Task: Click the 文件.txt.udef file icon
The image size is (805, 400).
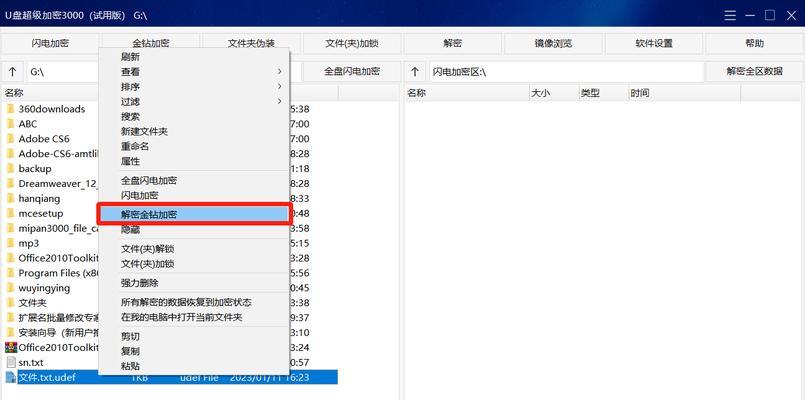Action: [11, 377]
